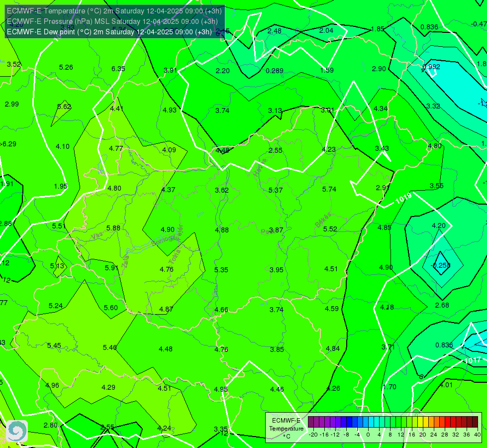Viewport: 487px width, 448px height.
Task: Click the 1017 isobar label
Action: (473, 360)
